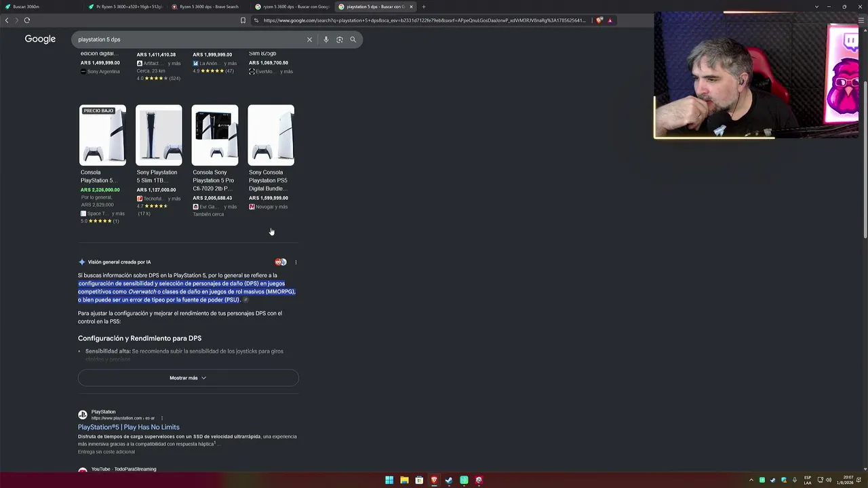Image resolution: width=868 pixels, height=488 pixels.
Task: Switch to the "Pc Ryzen 5 3600+a520" tab
Action: click(125, 7)
